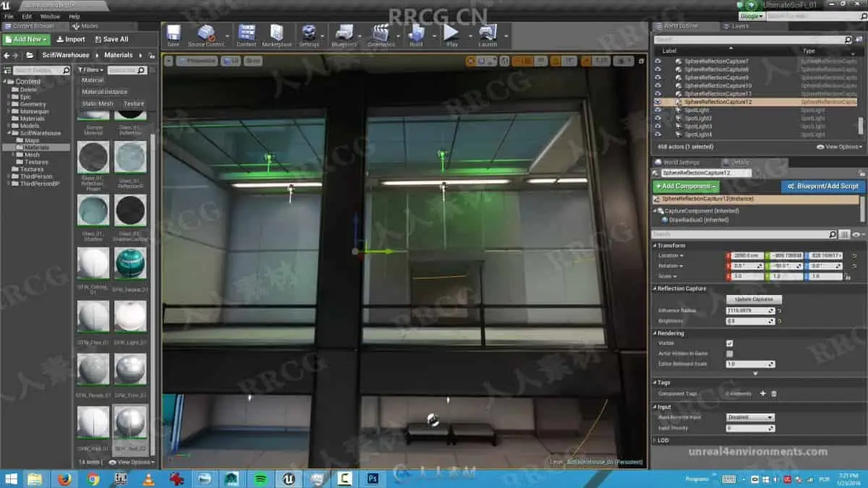Open the File menu

tap(9, 16)
